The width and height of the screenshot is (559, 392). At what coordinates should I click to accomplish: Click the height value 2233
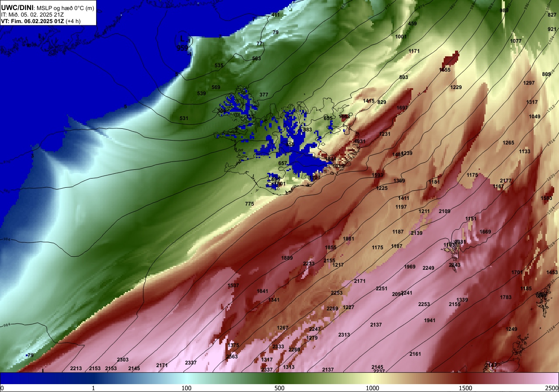tap(309, 264)
